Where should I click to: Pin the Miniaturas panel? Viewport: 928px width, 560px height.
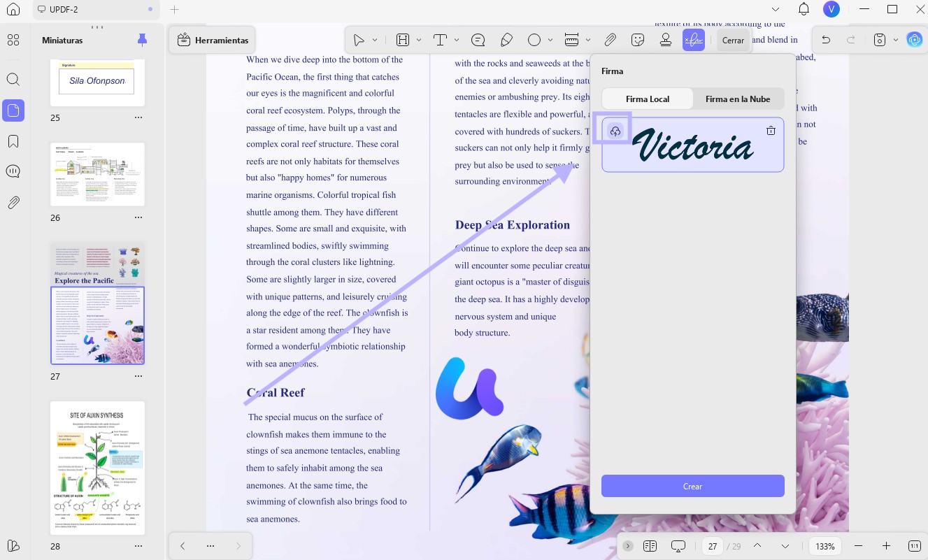coord(142,40)
